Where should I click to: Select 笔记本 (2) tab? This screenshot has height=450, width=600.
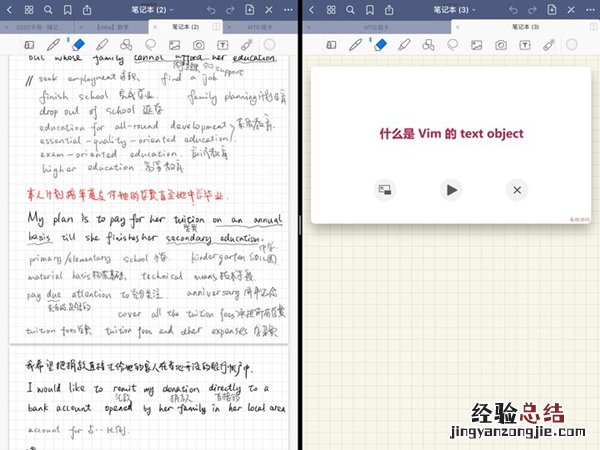[185, 27]
